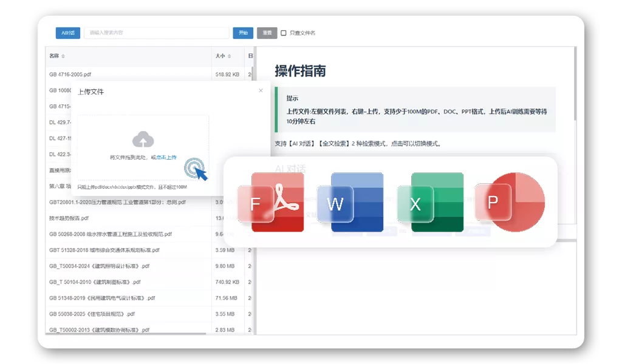Viewport: 622px width, 364px height.
Task: Select file GB 51348-2019《民用建筑电气设计标准》.pdf
Action: point(102,298)
